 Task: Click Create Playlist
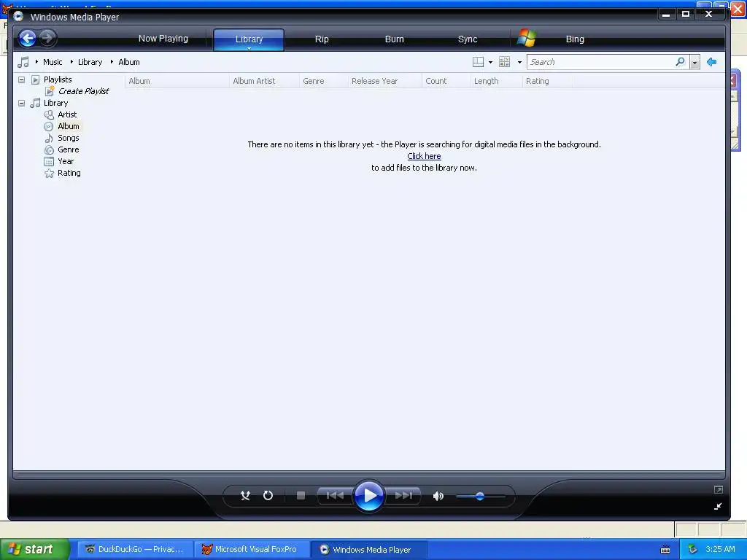[83, 91]
